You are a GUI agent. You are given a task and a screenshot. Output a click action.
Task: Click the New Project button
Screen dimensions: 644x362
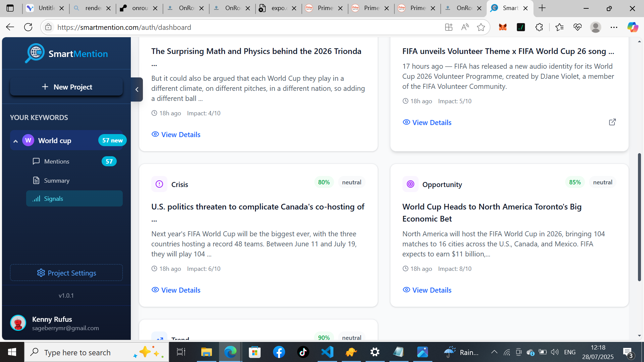tap(66, 87)
